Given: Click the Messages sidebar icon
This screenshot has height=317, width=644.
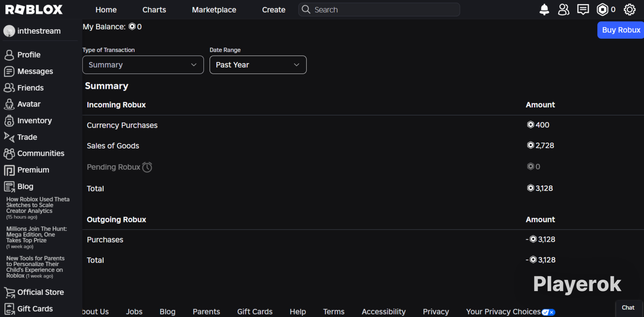Looking at the screenshot, I should 9,72.
